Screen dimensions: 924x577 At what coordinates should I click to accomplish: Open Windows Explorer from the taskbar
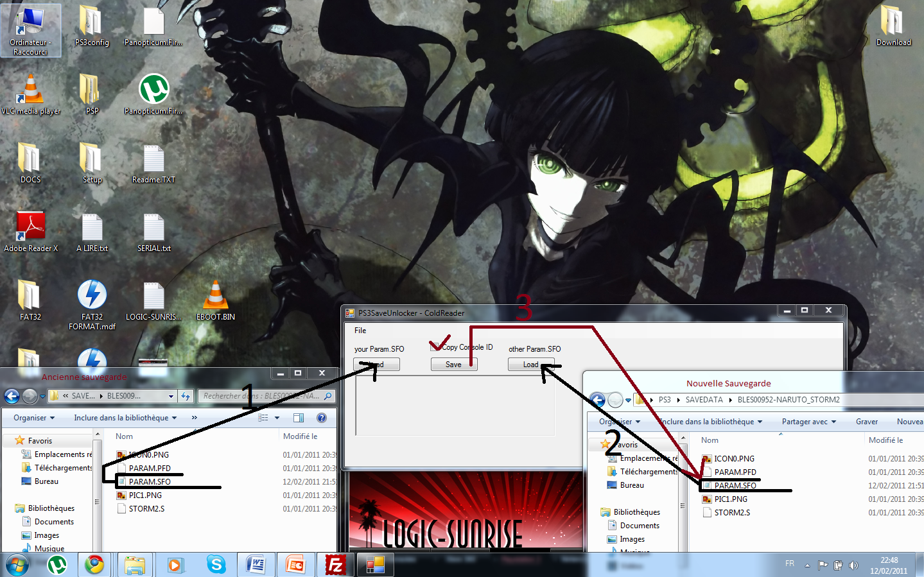coord(135,565)
